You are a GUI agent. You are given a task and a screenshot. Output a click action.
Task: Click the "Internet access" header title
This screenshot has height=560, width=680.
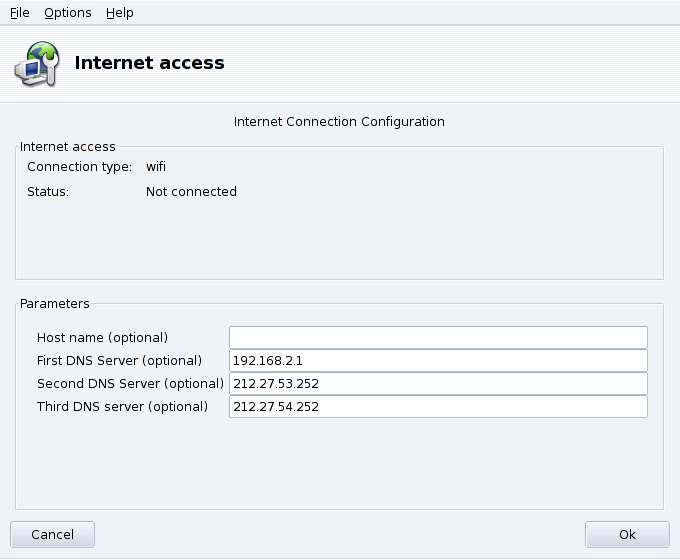pyautogui.click(x=150, y=63)
